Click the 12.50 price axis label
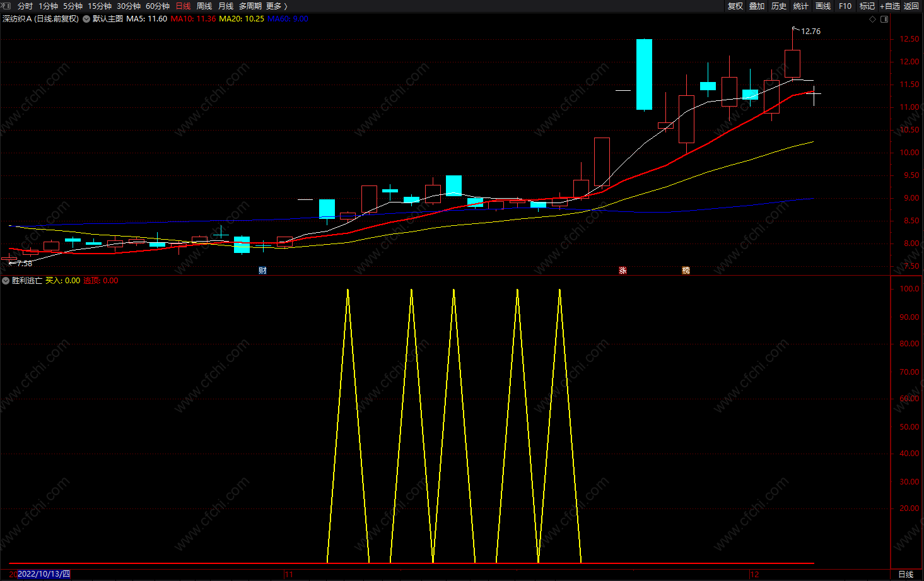Image resolution: width=924 pixels, height=581 pixels. tap(909, 39)
